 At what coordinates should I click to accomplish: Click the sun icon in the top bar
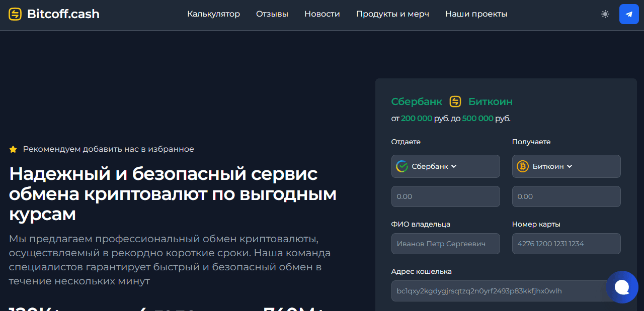(x=605, y=14)
